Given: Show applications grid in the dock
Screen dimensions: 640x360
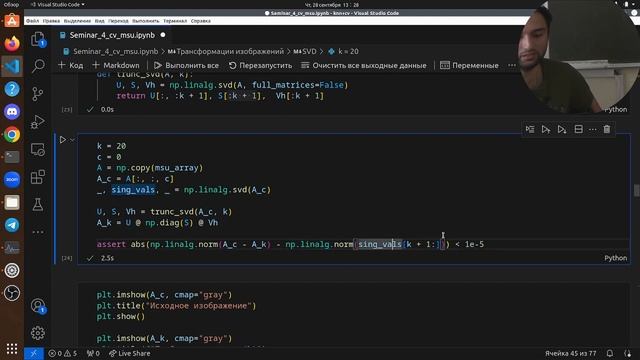Looking at the screenshot, I should [12, 348].
